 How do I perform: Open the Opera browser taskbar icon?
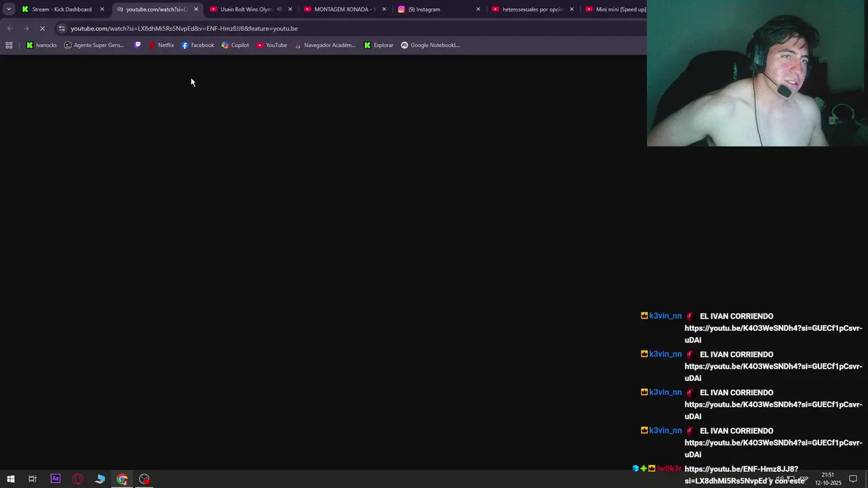click(78, 479)
